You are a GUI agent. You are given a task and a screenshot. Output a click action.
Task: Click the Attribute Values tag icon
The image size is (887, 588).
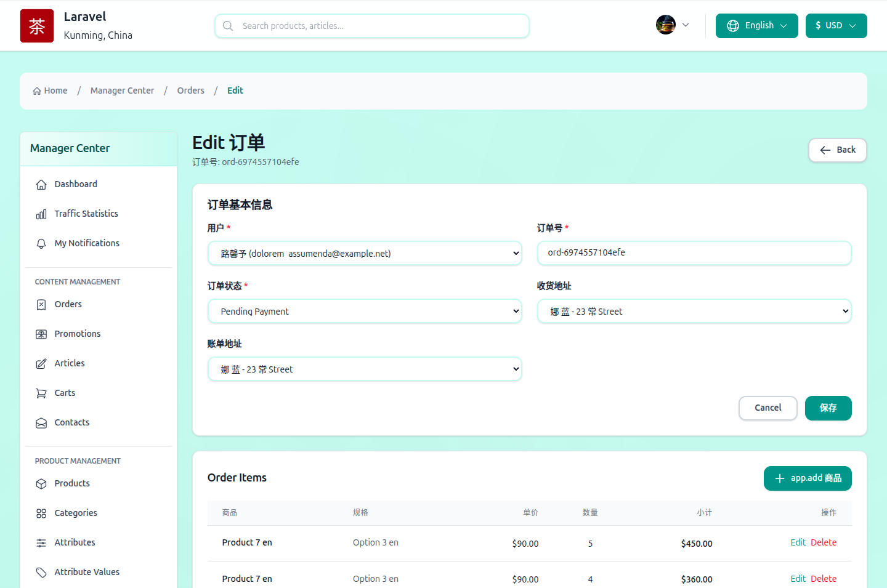(x=41, y=571)
